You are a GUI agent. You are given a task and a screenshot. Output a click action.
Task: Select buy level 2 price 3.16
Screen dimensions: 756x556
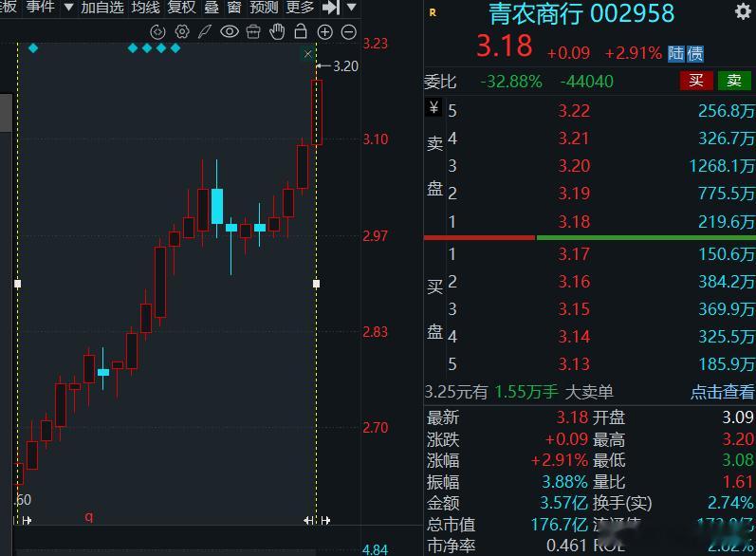tap(574, 282)
